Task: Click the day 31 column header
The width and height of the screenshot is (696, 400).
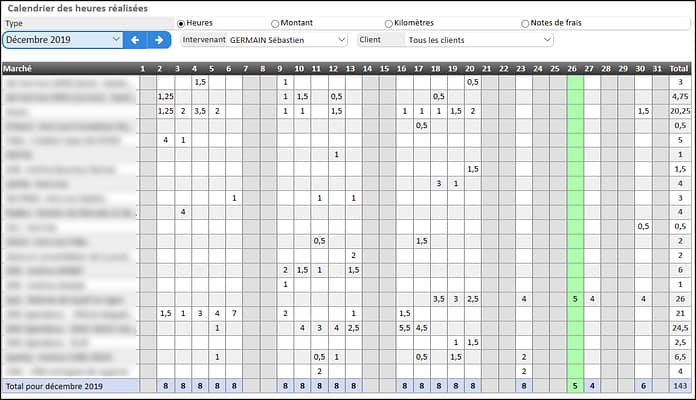Action: [x=657, y=68]
